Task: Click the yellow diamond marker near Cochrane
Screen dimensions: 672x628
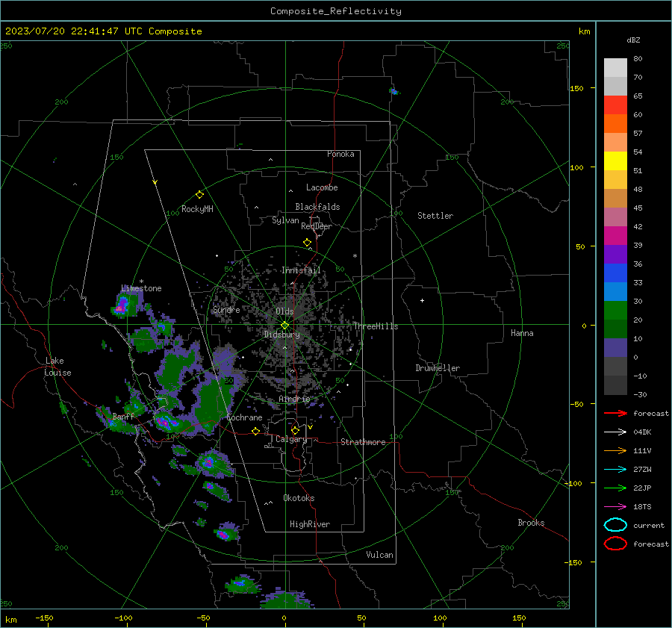Action: point(256,432)
